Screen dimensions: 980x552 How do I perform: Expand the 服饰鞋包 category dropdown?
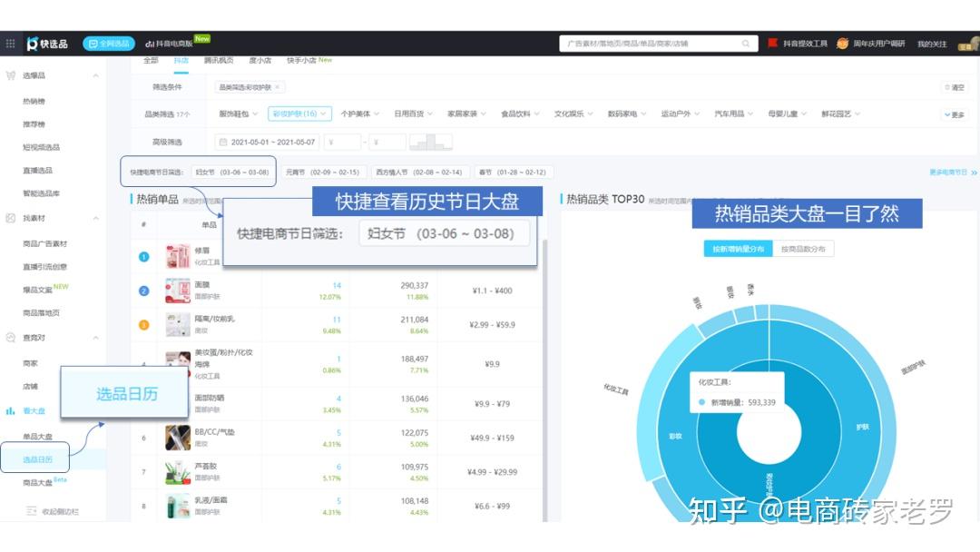point(238,113)
